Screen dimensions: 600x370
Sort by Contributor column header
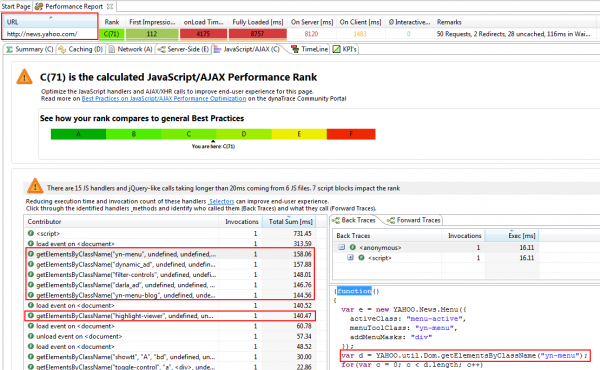(121, 222)
